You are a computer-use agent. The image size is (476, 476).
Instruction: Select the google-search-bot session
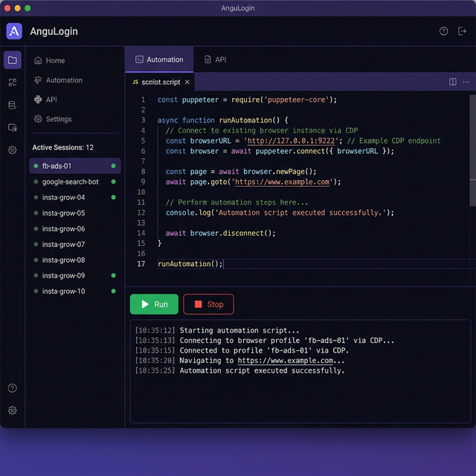[75, 181]
